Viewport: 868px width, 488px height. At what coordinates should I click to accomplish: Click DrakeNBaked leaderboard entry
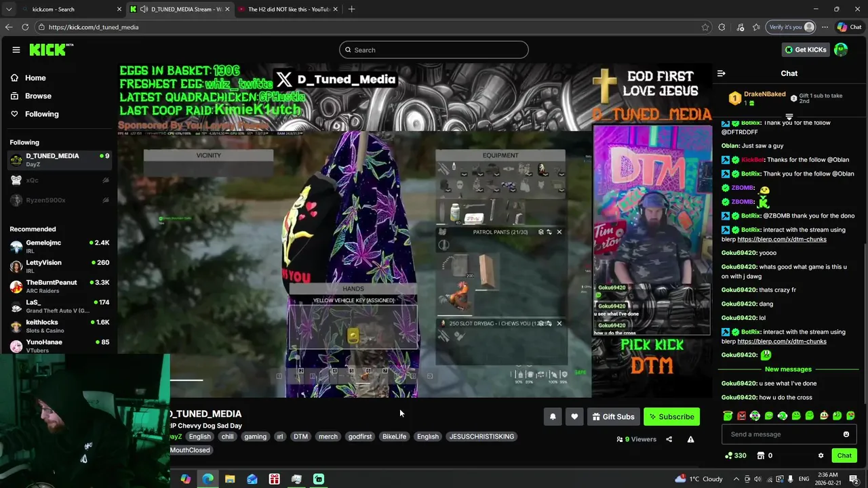point(758,98)
